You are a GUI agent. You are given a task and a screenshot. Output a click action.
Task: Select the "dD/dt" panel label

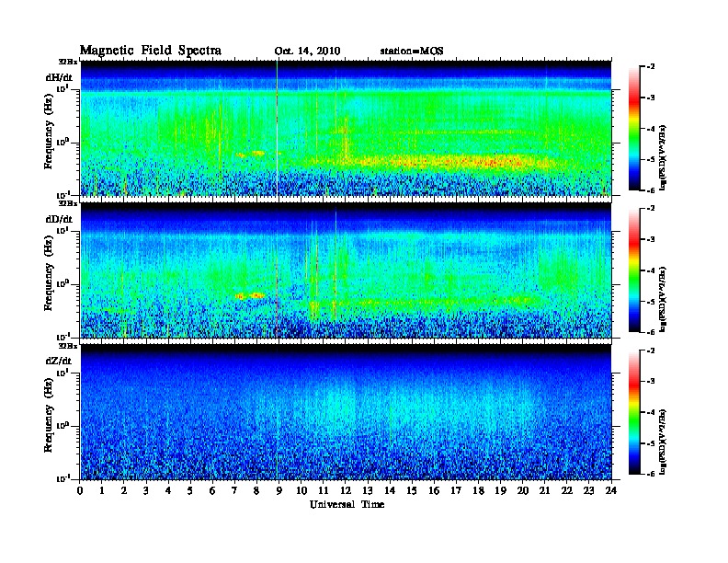coord(59,219)
